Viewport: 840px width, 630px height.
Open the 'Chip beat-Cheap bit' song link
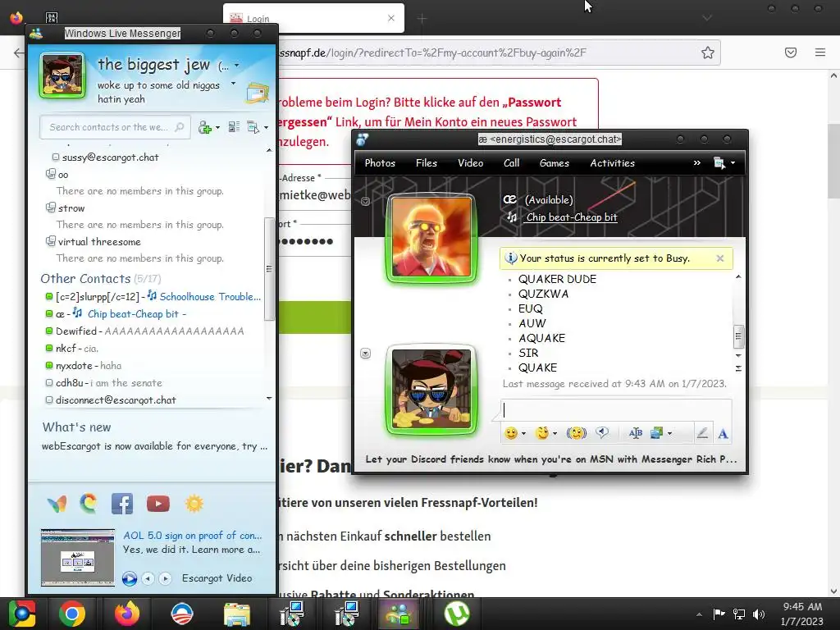[x=571, y=217]
